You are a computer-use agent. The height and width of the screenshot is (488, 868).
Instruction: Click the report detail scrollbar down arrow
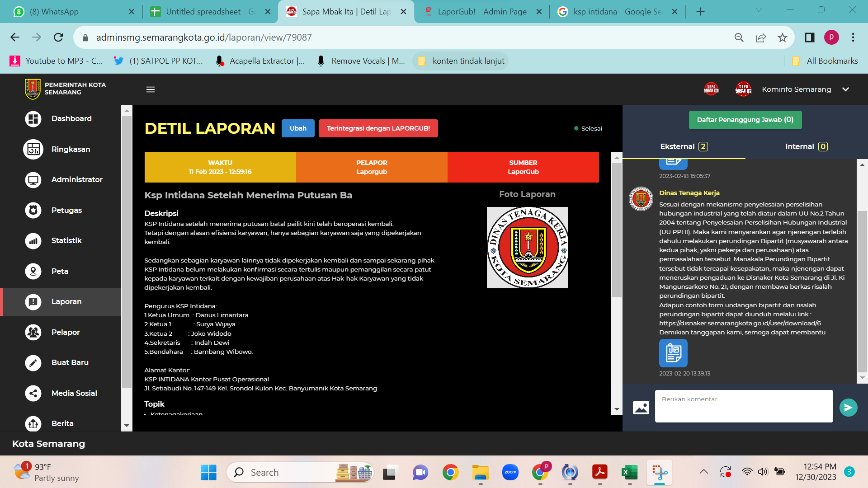(617, 409)
